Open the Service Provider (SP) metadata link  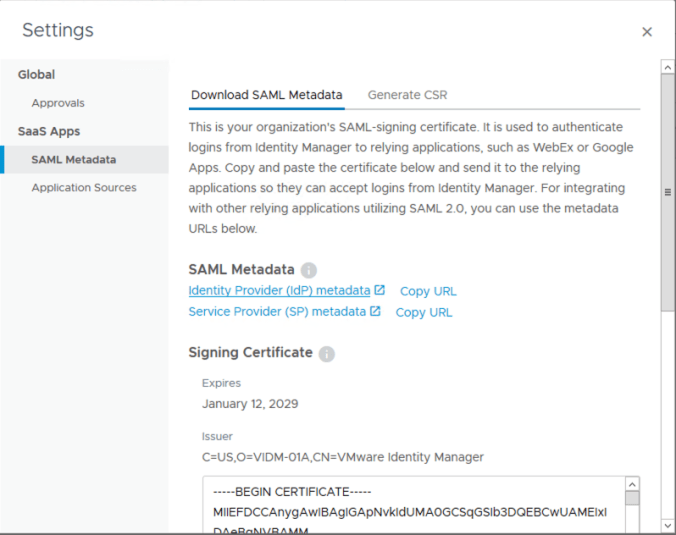point(277,312)
